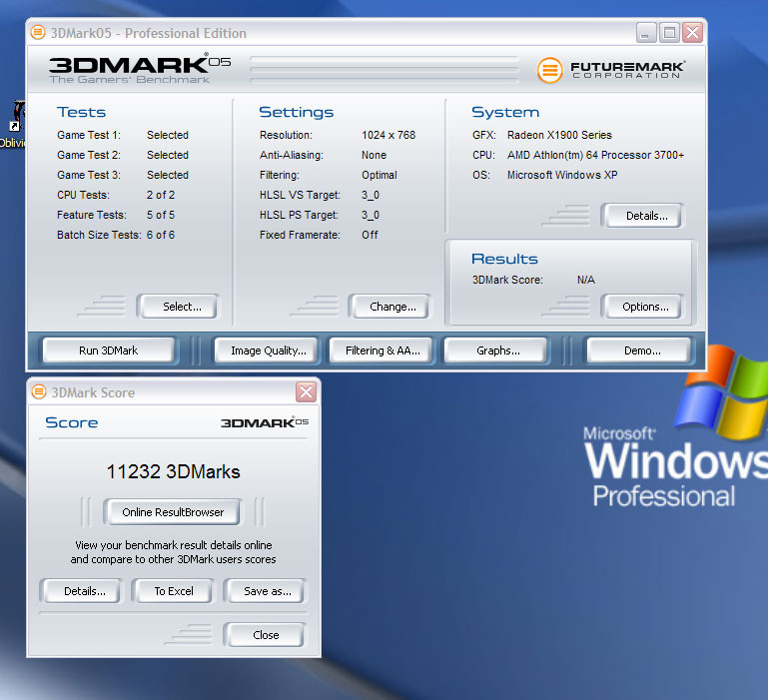Image resolution: width=768 pixels, height=700 pixels.
Task: Click the Close button in Score dialog
Action: (266, 635)
